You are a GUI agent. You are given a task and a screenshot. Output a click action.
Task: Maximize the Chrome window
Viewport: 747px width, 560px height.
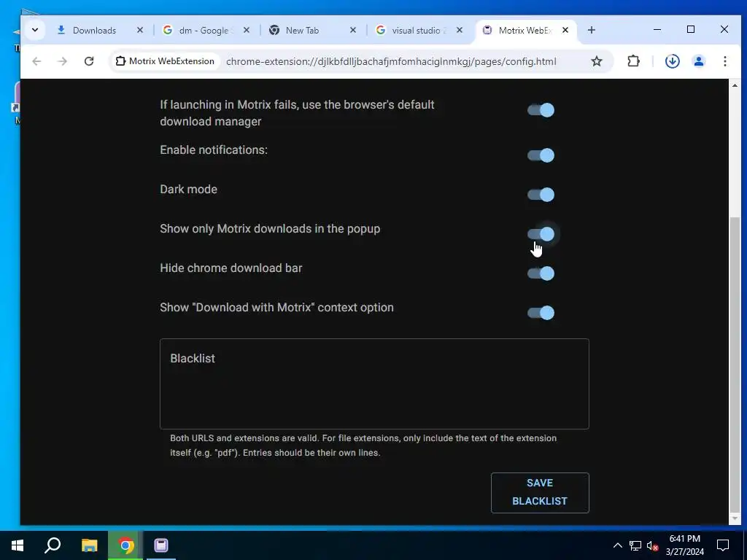click(691, 29)
